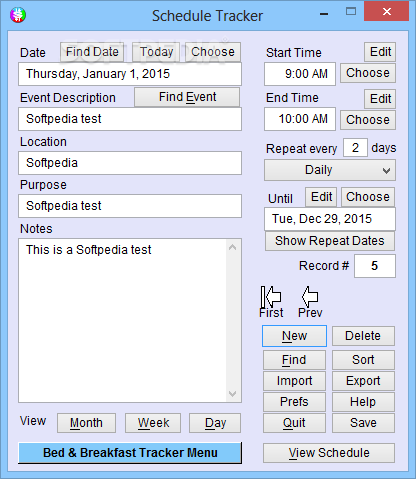This screenshot has height=479, width=416.
Task: Click the Export button
Action: (363, 381)
